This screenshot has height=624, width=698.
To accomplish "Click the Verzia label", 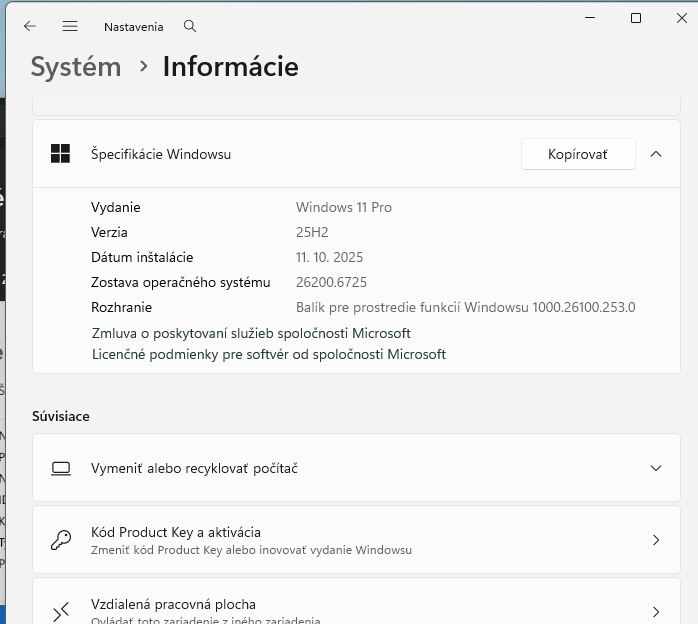I will pyautogui.click(x=109, y=232).
